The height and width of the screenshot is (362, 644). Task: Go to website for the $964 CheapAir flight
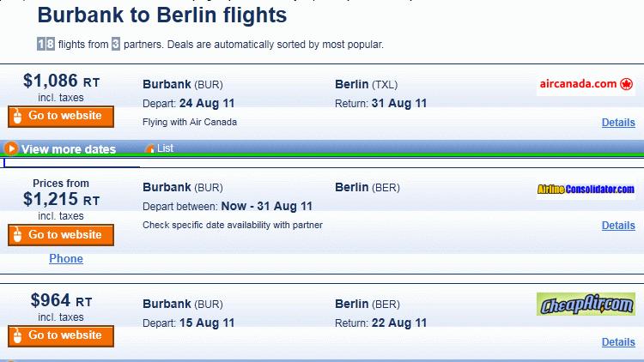61,336
